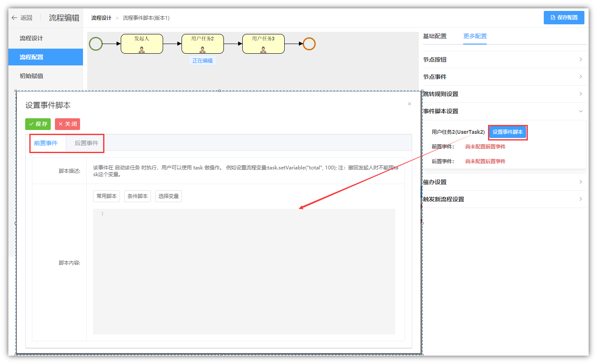Expand the 催办设置 section
Screen dimensions: 597x364
click(504, 182)
